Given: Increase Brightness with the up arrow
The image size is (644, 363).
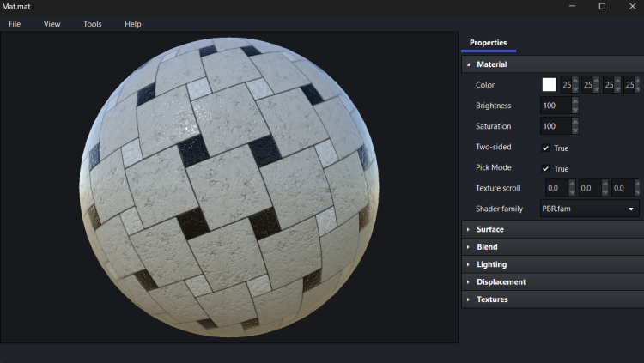Looking at the screenshot, I should [575, 101].
